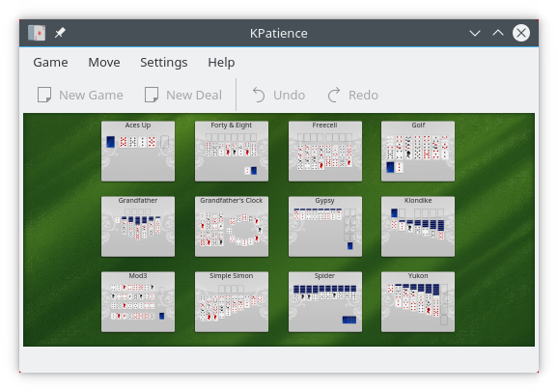Select the Aces Up game thumbnail
Viewport: 558px width, 392px height.
pyautogui.click(x=138, y=152)
